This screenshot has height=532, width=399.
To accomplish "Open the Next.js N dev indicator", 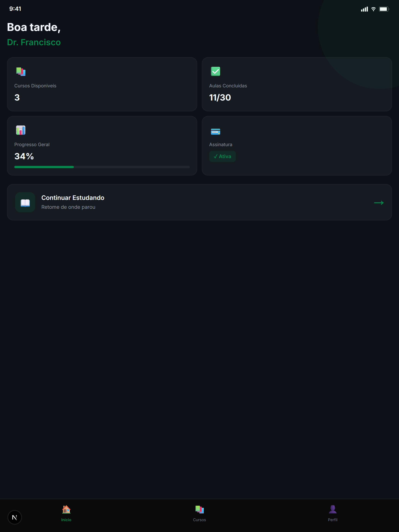I will (x=15, y=517).
